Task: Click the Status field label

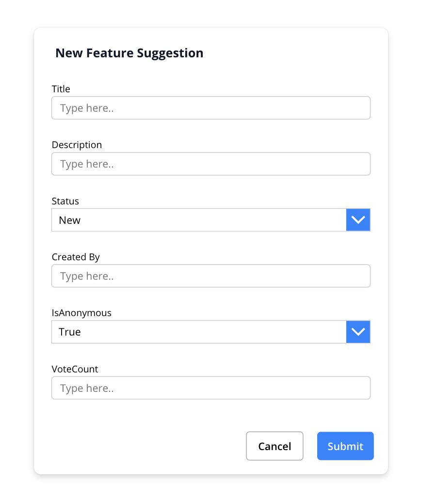Action: pos(65,201)
